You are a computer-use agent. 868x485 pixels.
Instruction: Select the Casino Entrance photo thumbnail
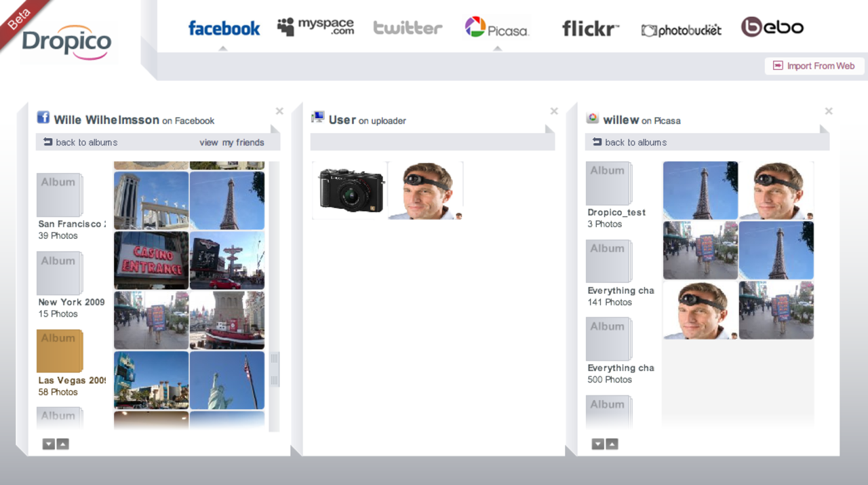tap(151, 260)
